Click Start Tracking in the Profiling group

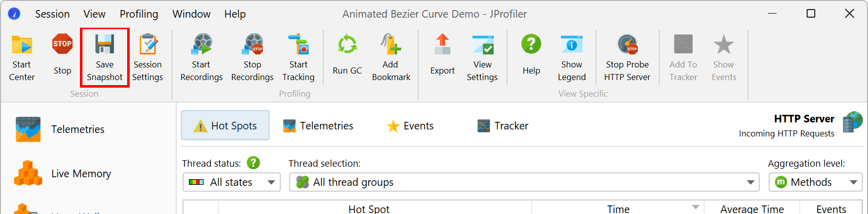tap(299, 56)
